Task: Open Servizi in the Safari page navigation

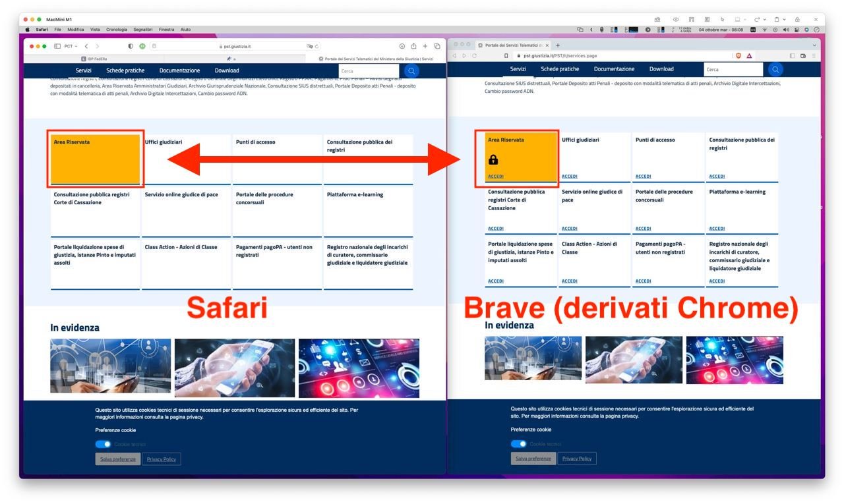Action: pos(83,70)
